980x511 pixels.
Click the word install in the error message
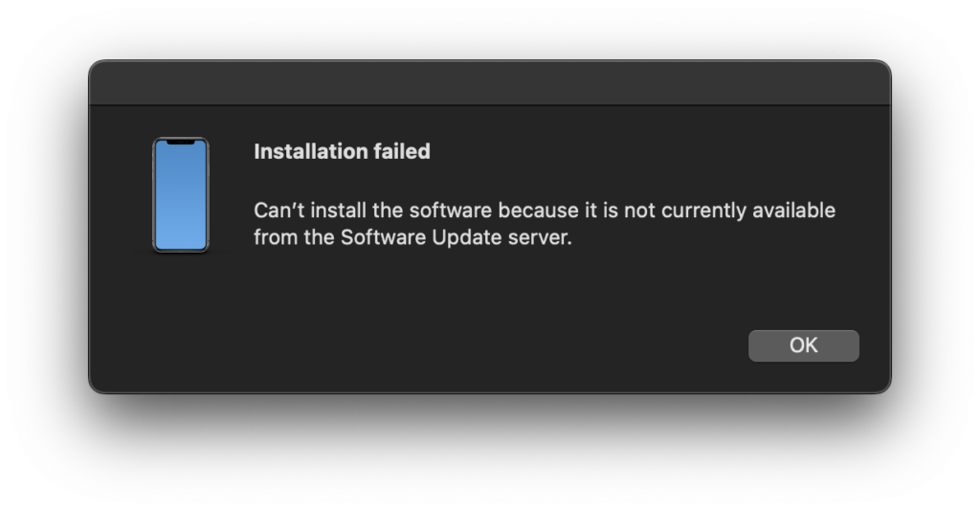338,211
